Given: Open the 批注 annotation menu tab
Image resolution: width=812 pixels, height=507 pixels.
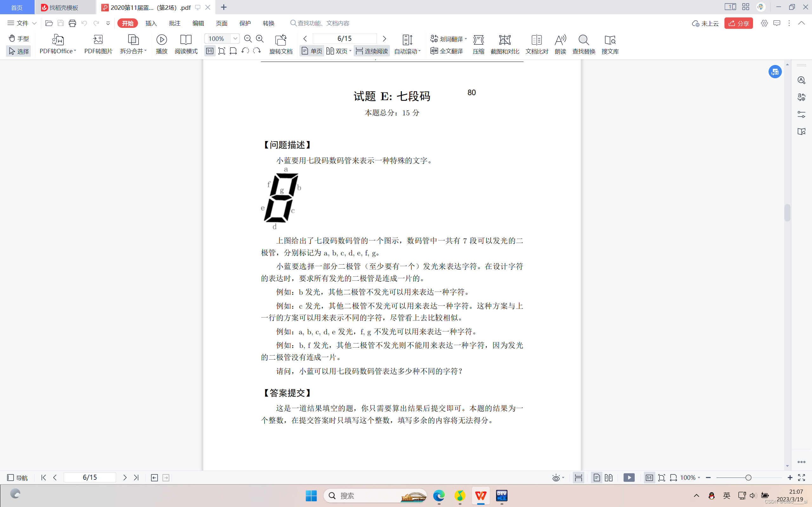Looking at the screenshot, I should [174, 23].
